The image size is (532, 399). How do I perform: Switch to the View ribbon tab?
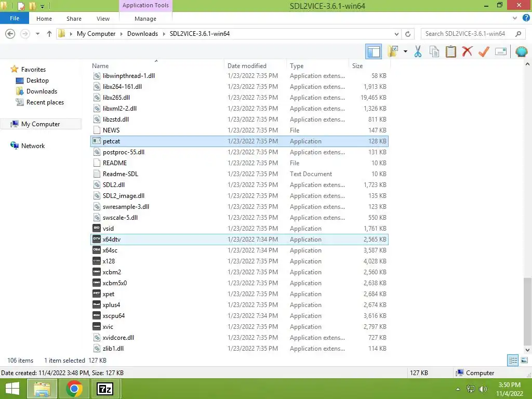(103, 19)
